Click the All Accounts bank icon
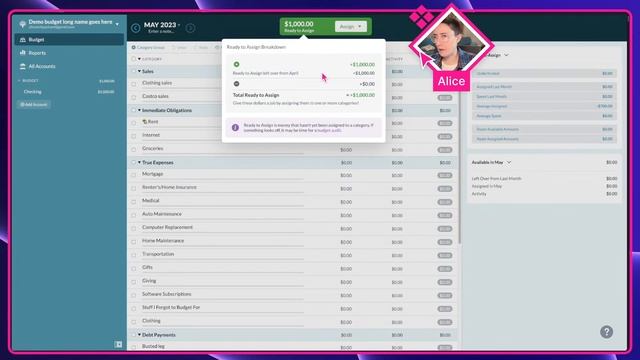The height and width of the screenshot is (360, 640). [x=23, y=66]
